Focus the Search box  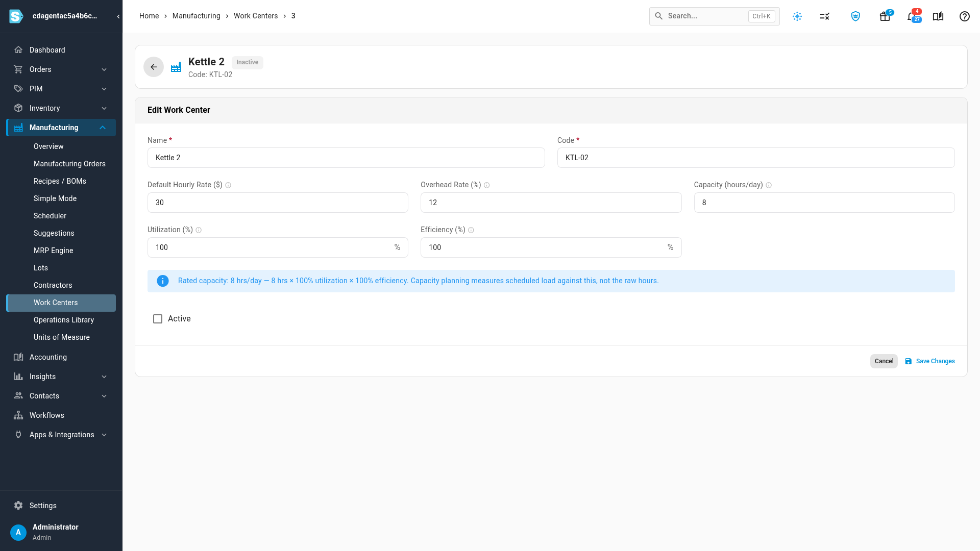point(714,16)
